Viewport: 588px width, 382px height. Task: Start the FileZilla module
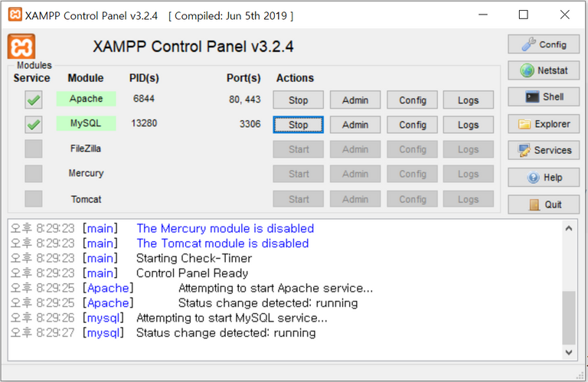[x=298, y=149]
